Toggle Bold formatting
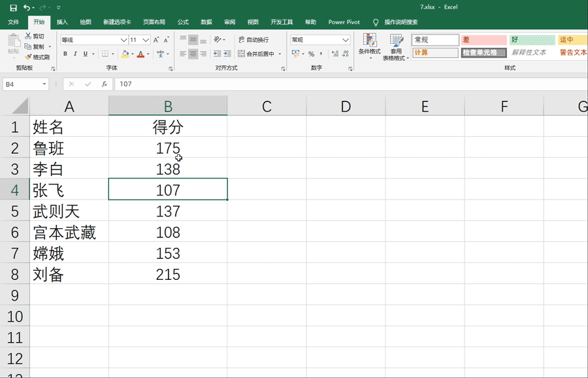Viewport: 588px width, 378px height. [x=65, y=54]
